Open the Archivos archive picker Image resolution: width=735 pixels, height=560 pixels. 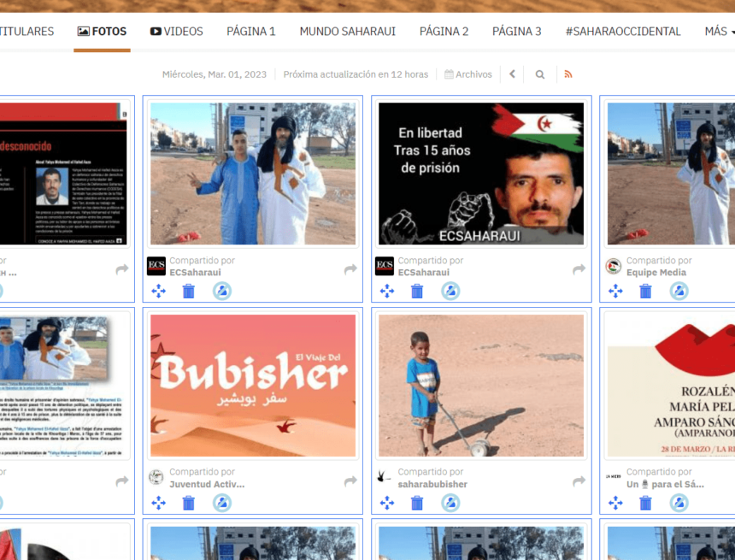(468, 74)
